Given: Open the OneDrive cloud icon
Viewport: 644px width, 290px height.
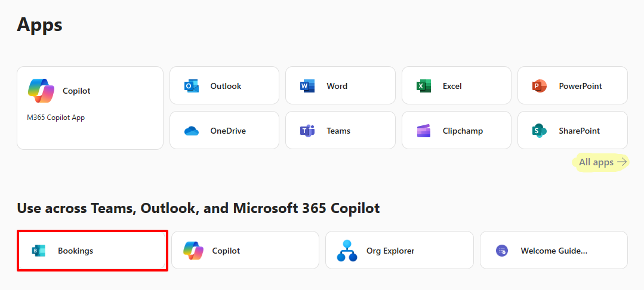Looking at the screenshot, I should [x=192, y=131].
